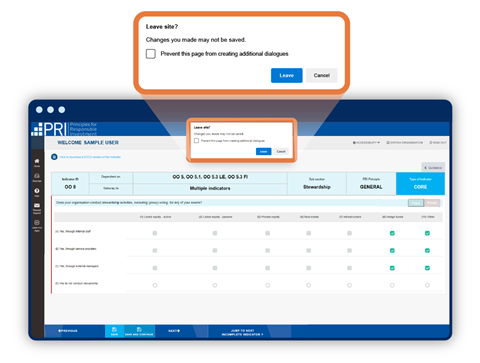Go to the Previous indicator
This screenshot has height=363, width=480.
point(68,331)
